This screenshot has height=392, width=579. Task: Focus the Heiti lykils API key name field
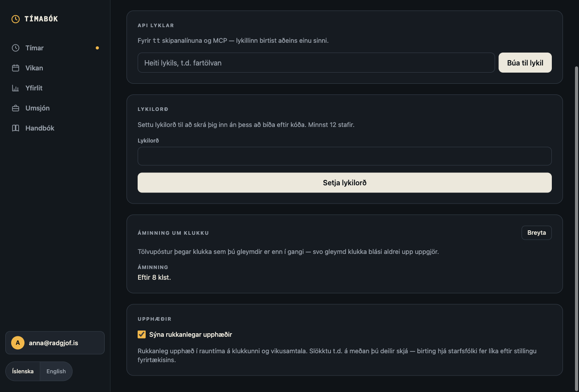click(316, 63)
